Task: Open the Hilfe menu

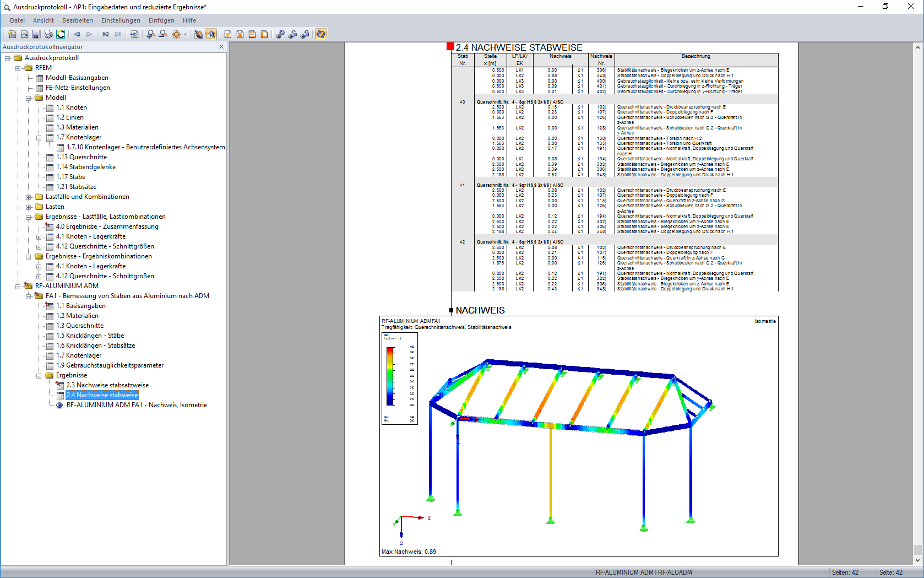Action: coord(189,20)
